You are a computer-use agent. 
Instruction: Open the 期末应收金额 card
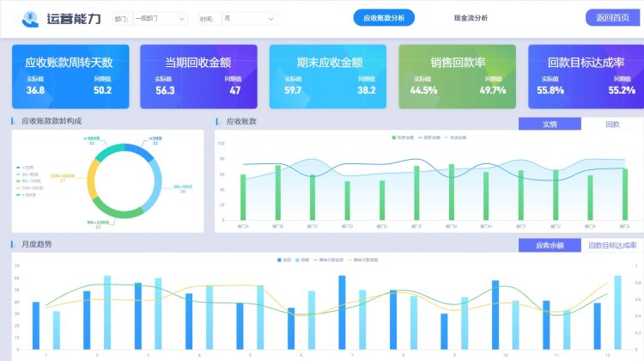tap(328, 76)
